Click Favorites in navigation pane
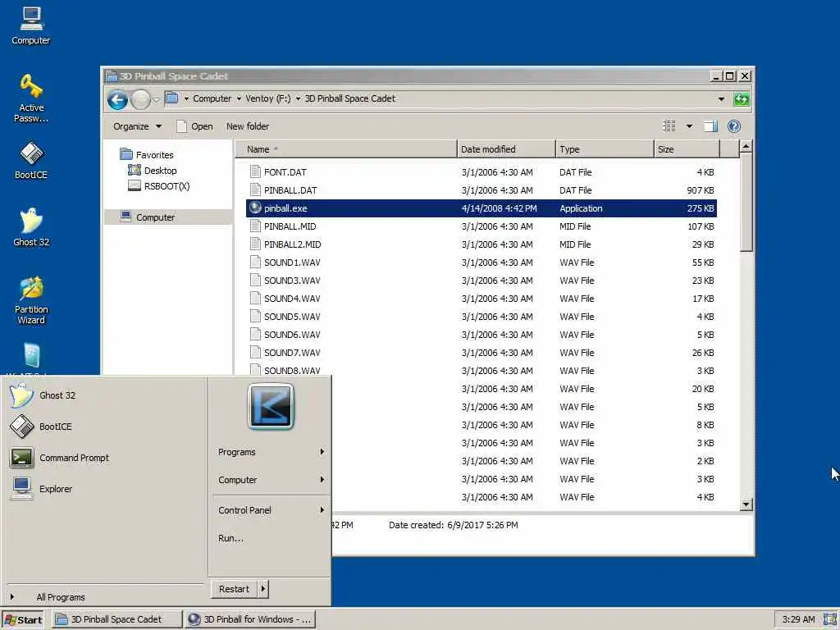The image size is (840, 630). click(147, 155)
